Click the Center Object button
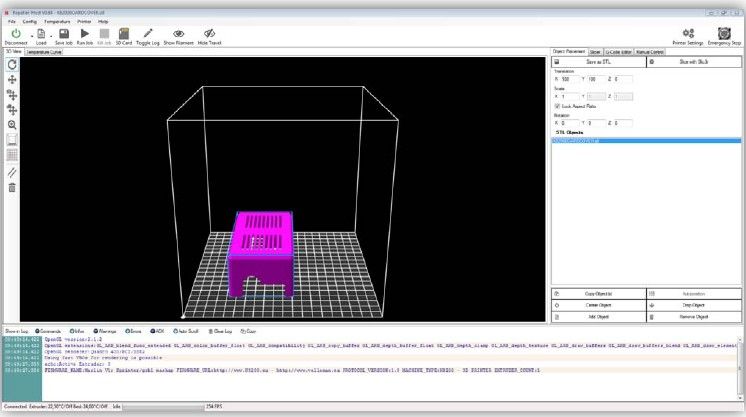This screenshot has height=417, width=746. (599, 305)
